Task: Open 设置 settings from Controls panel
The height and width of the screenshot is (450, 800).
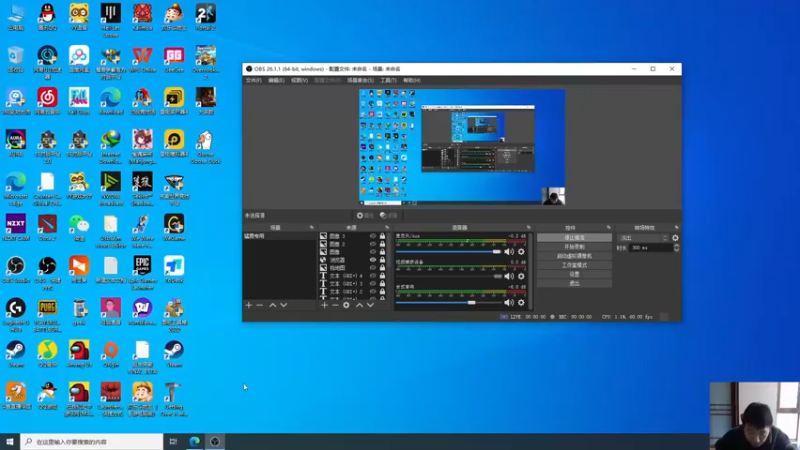Action: (x=574, y=274)
